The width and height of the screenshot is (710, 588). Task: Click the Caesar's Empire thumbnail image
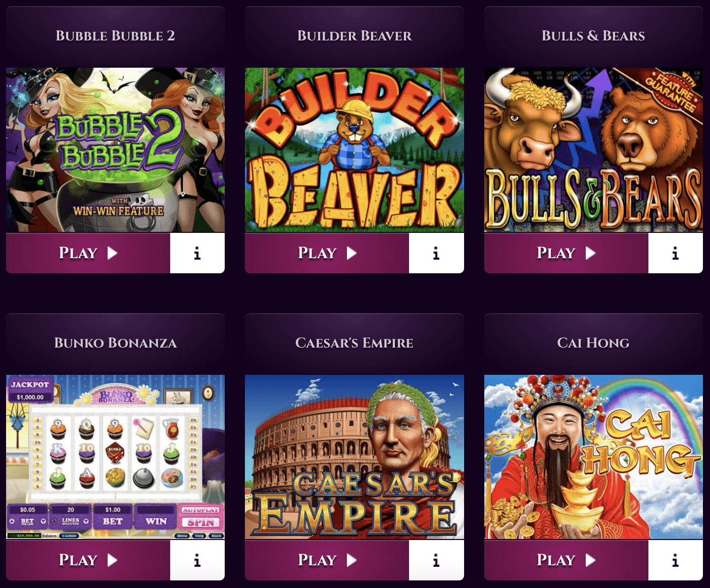[x=354, y=457]
